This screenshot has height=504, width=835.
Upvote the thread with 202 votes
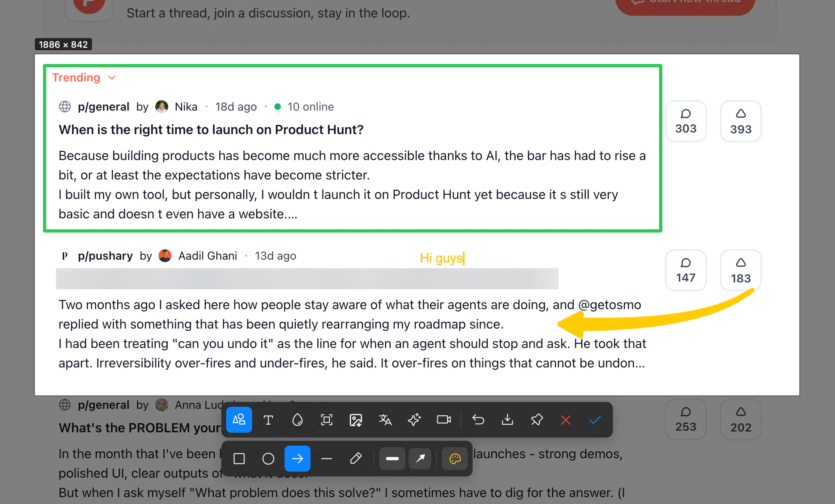pos(741,419)
